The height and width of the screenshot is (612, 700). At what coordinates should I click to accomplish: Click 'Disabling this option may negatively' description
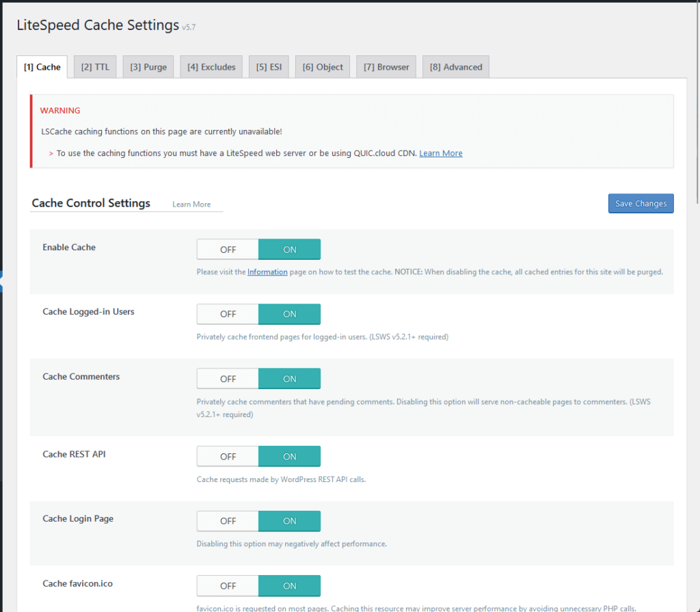[x=291, y=544]
